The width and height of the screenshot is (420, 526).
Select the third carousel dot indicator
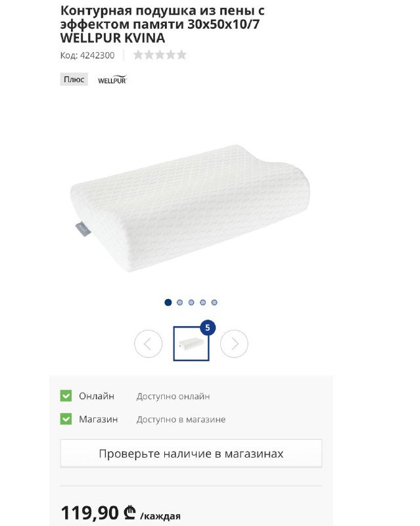click(x=191, y=302)
